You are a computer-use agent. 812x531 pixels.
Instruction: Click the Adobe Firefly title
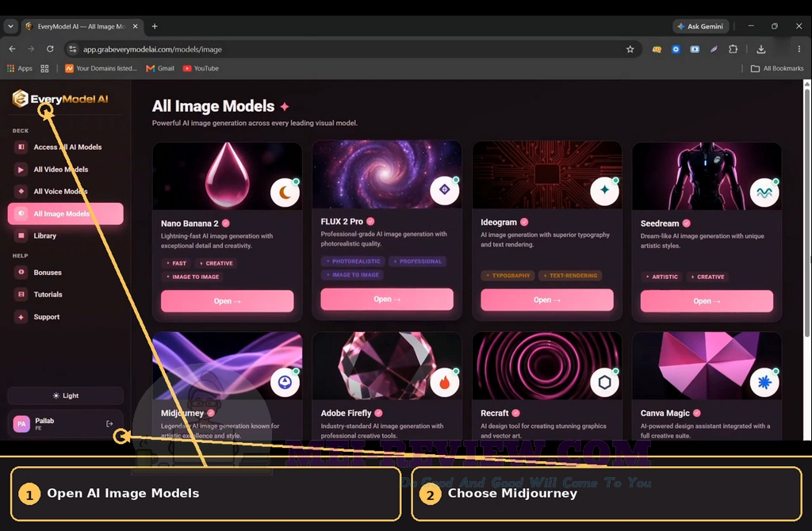[346, 413]
